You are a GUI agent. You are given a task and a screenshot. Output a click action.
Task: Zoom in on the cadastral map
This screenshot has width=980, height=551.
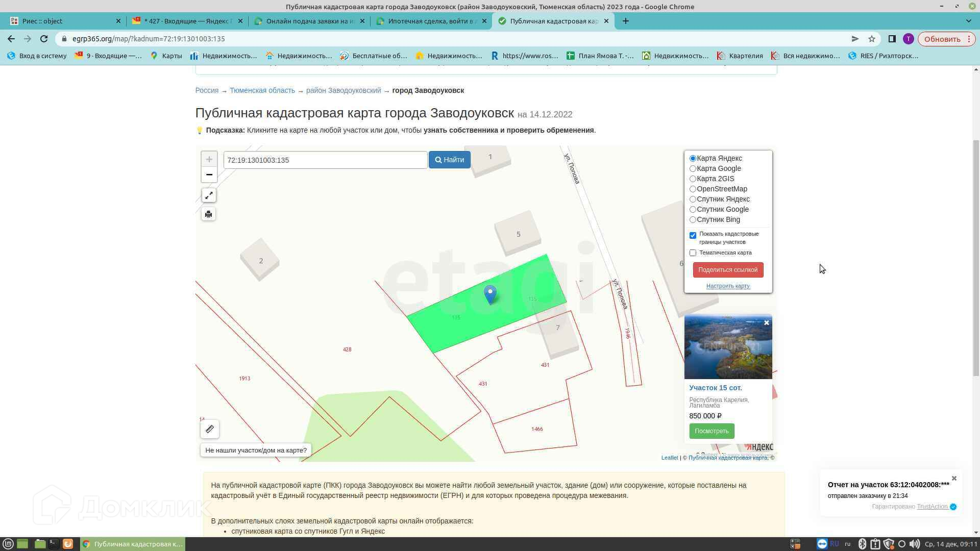coord(209,159)
